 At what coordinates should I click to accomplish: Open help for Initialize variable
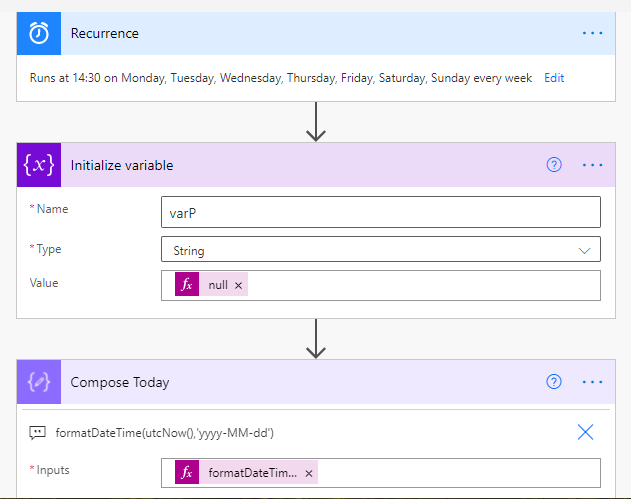[554, 165]
